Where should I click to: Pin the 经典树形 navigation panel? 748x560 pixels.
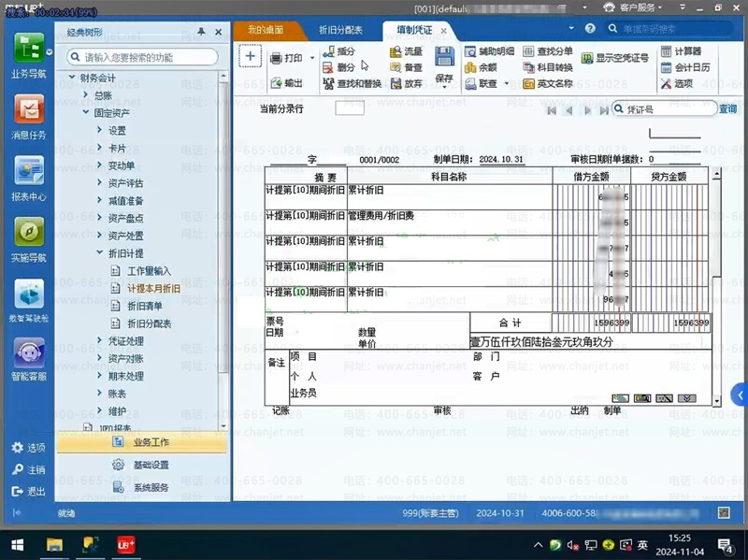pyautogui.click(x=201, y=32)
